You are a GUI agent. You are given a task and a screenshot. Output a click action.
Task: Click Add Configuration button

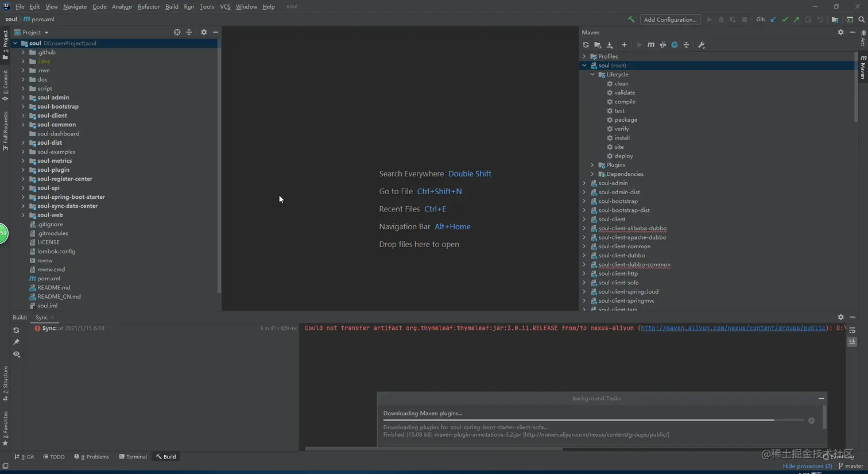point(670,20)
